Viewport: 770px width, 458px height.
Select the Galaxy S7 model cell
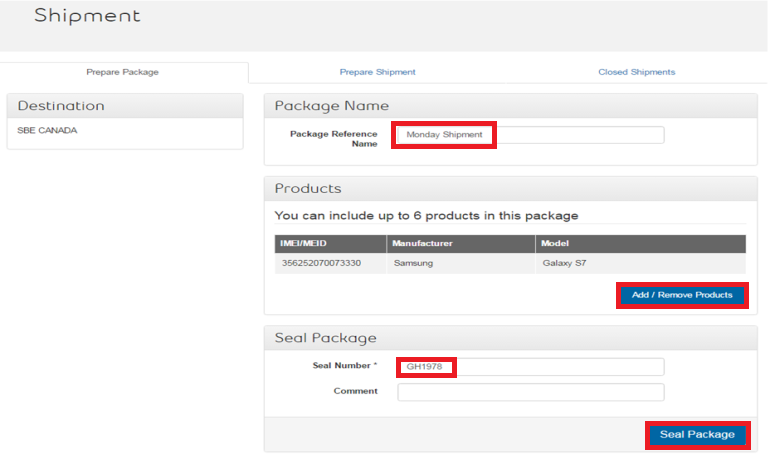pos(564,263)
